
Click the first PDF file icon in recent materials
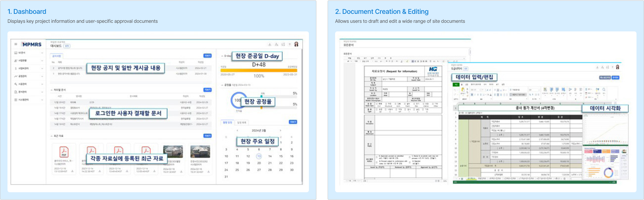(x=64, y=152)
